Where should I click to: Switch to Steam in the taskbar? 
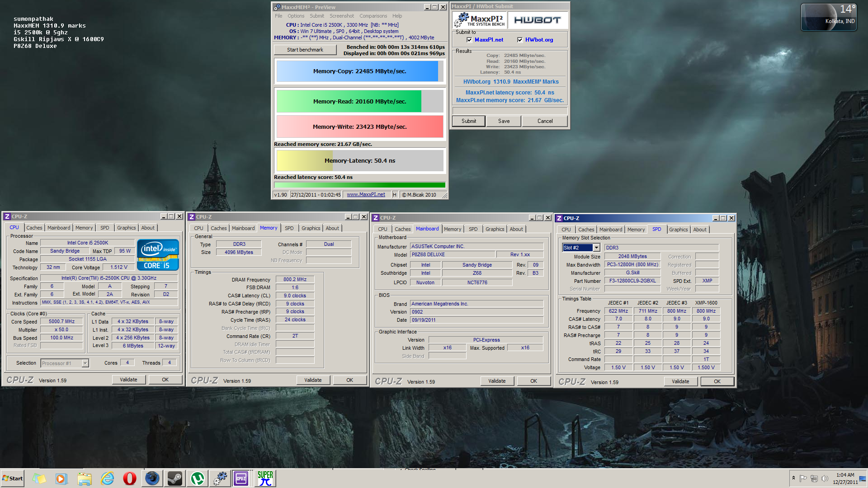click(x=175, y=479)
